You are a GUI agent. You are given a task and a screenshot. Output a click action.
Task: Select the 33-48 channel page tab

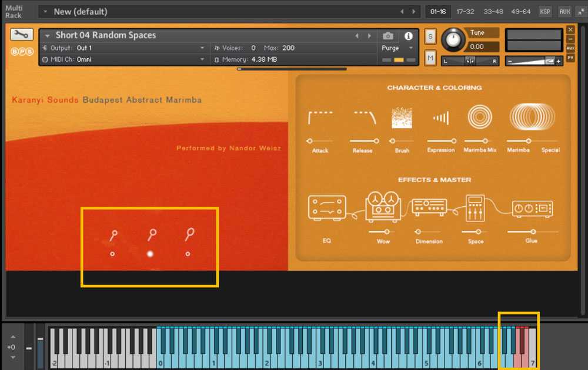pos(493,11)
